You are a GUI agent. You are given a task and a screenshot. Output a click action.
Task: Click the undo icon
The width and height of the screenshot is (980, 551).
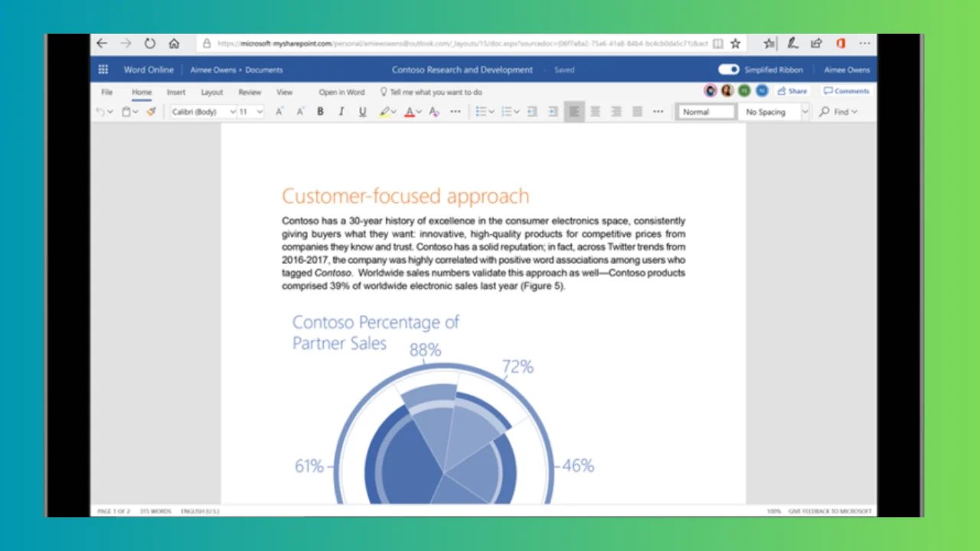click(x=100, y=112)
